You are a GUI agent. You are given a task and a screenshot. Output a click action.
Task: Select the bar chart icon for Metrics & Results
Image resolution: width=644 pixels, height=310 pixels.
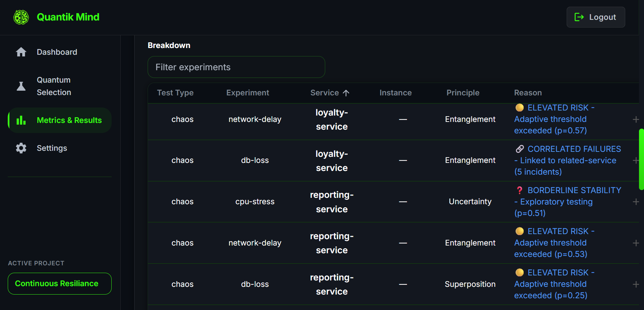click(21, 120)
